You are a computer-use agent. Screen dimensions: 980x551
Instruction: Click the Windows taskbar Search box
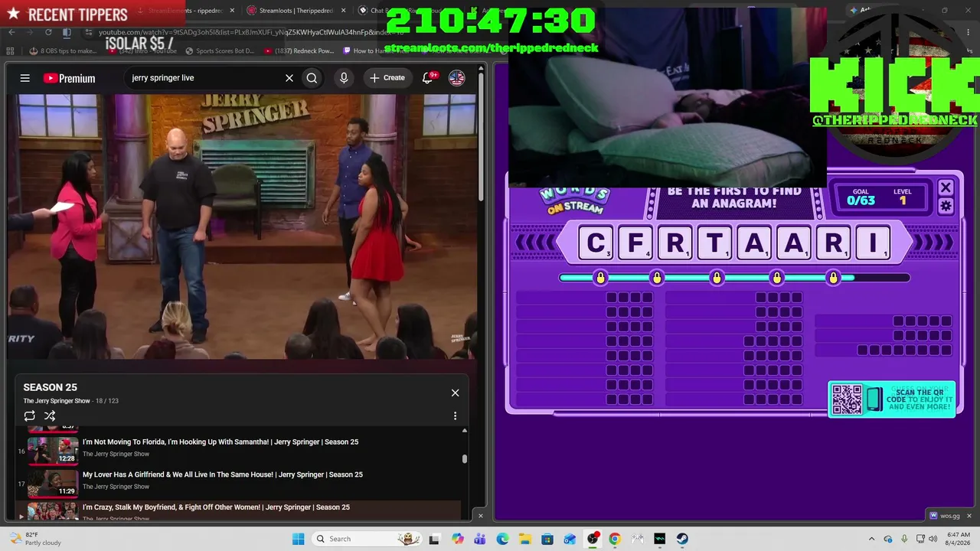(367, 539)
